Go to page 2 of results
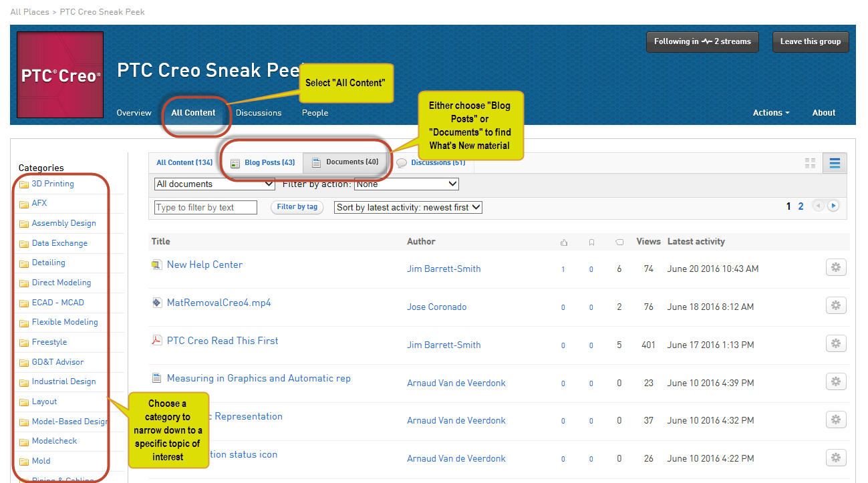Screen dimensions: 868x483 (801, 206)
